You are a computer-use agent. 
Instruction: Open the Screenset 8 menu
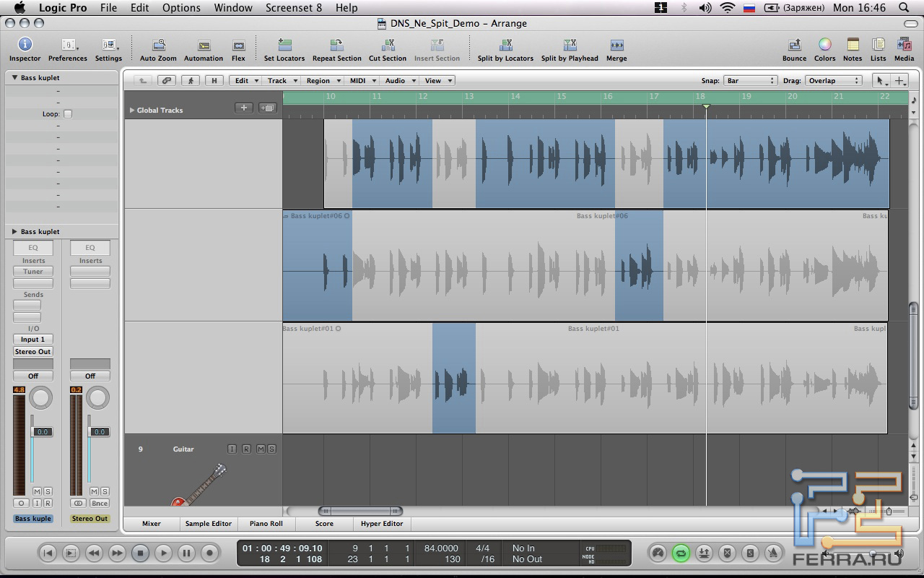click(x=294, y=8)
